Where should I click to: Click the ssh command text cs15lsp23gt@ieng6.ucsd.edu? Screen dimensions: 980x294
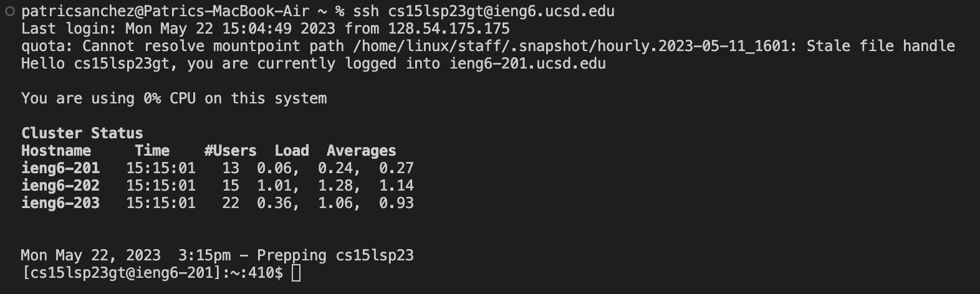pos(501,11)
